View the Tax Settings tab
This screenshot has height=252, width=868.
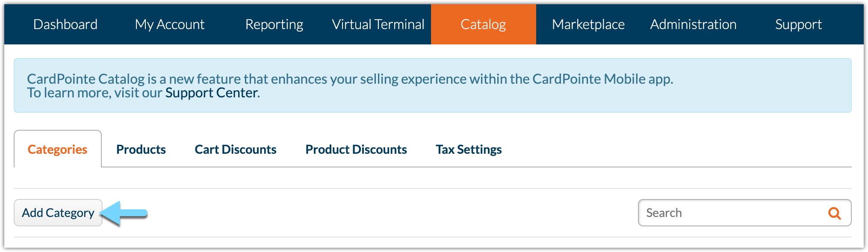pyautogui.click(x=469, y=149)
